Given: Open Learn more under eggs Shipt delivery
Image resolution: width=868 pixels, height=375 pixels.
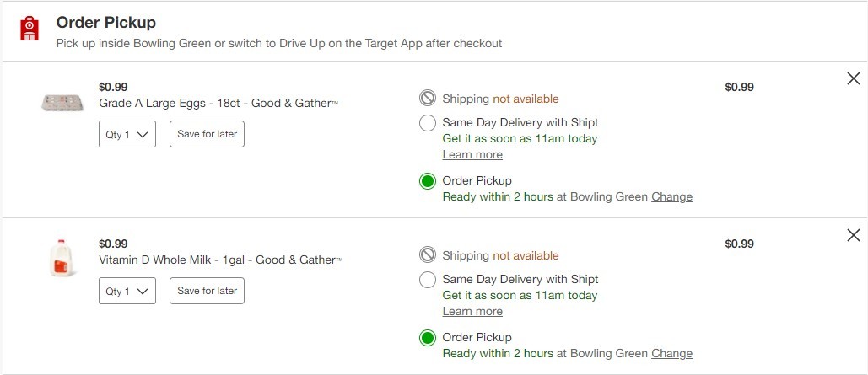Looking at the screenshot, I should pyautogui.click(x=472, y=155).
